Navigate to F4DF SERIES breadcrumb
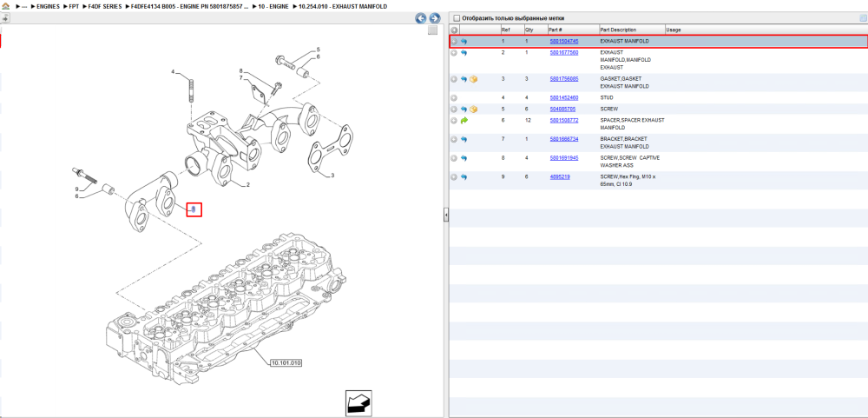The height and width of the screenshot is (418, 868). (x=105, y=7)
